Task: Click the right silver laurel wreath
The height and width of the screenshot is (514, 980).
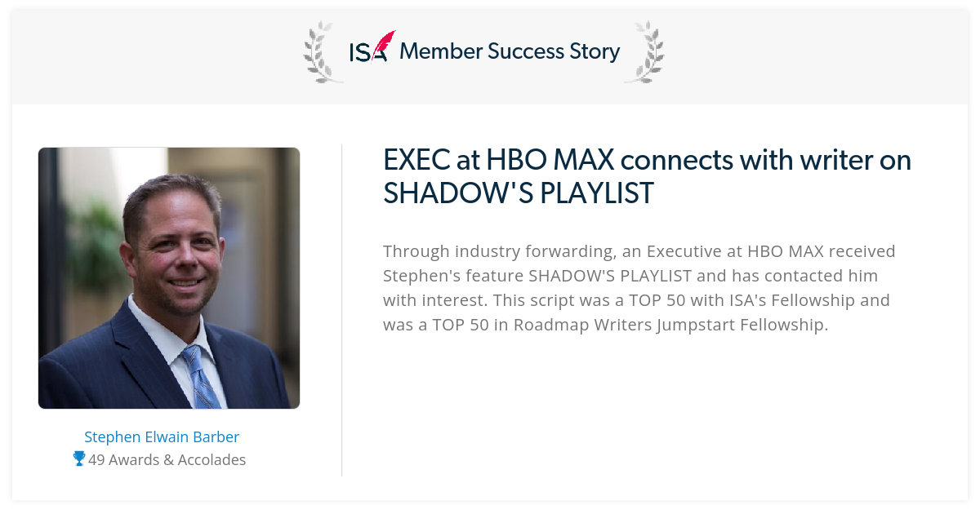Action: point(645,52)
